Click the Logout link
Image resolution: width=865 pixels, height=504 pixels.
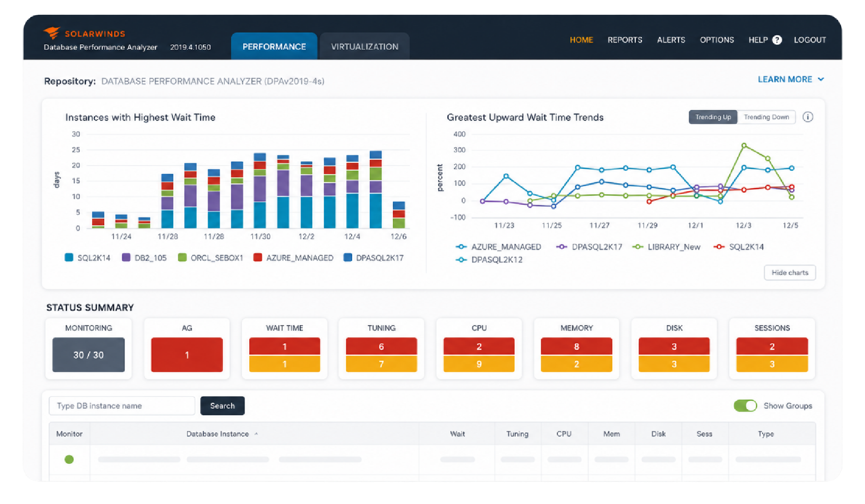(810, 40)
